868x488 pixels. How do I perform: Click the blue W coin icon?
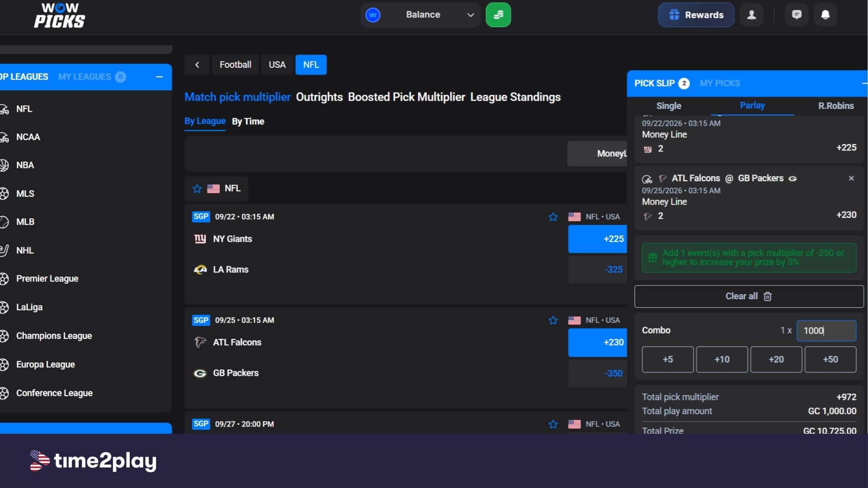[x=373, y=15]
